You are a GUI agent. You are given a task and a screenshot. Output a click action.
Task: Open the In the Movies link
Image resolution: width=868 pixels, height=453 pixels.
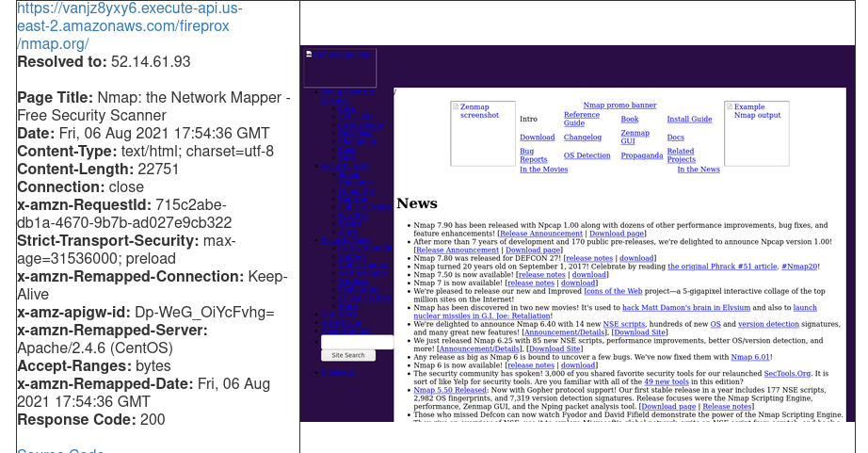pyautogui.click(x=543, y=170)
